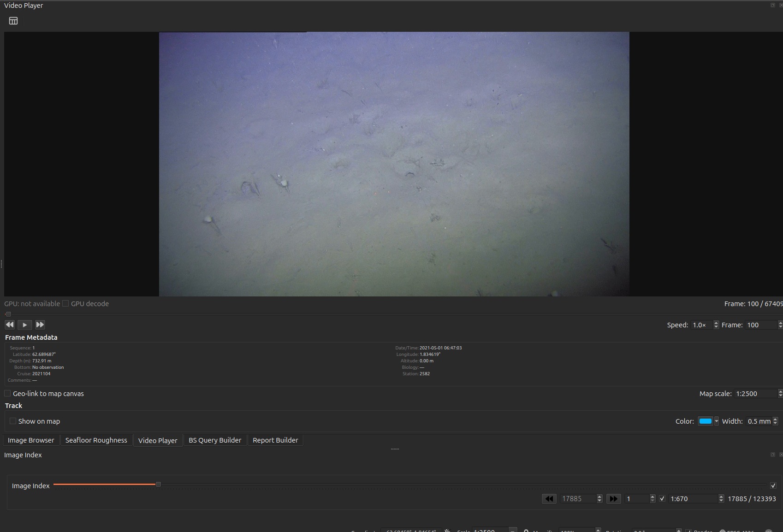783x532 pixels.
Task: Open the Report Builder tab
Action: pos(275,440)
